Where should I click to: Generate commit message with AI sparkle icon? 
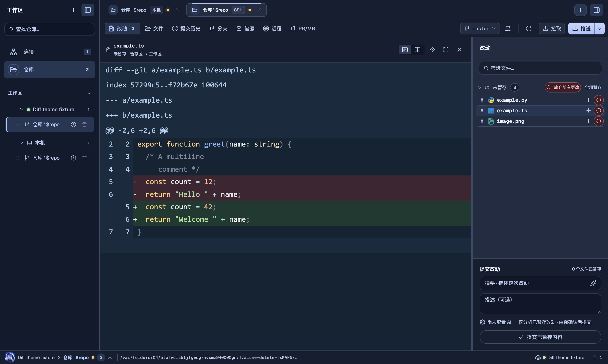pyautogui.click(x=593, y=283)
